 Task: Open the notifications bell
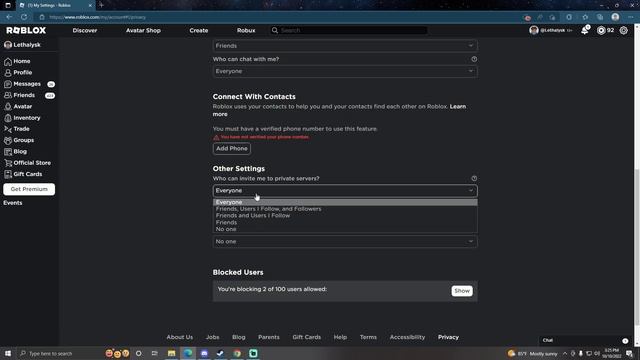tap(585, 30)
